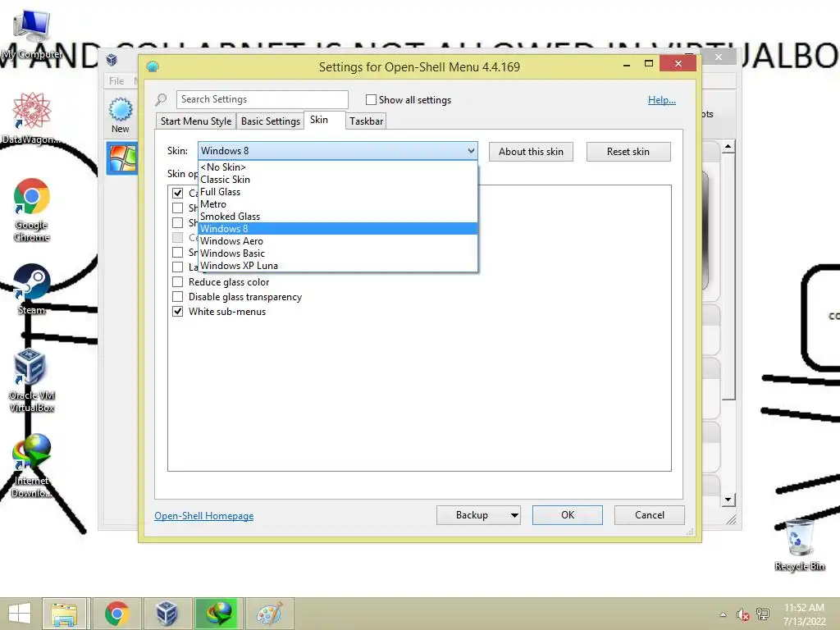Uncheck White sub-menus option
The height and width of the screenshot is (630, 840).
point(178,311)
